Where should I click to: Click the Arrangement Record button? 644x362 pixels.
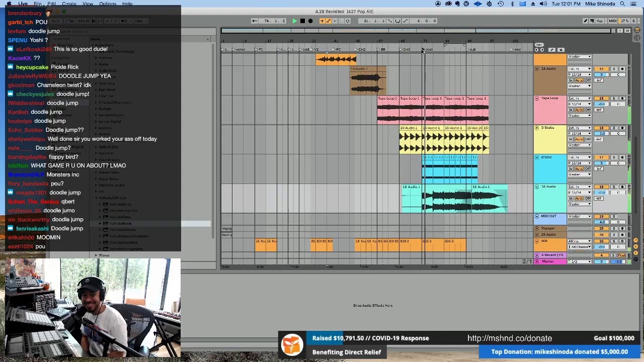pyautogui.click(x=310, y=21)
